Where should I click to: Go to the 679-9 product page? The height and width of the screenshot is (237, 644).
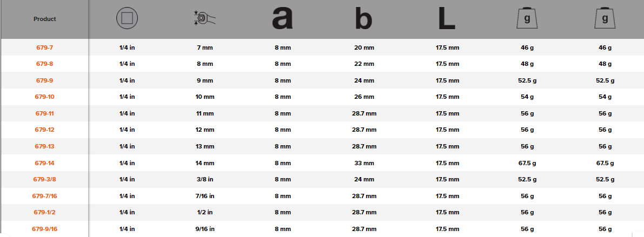point(45,80)
